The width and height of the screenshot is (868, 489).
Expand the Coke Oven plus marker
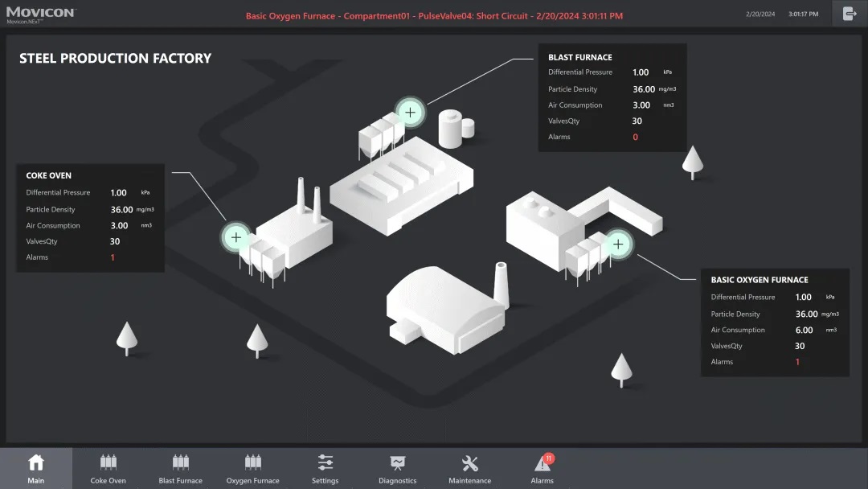(236, 237)
